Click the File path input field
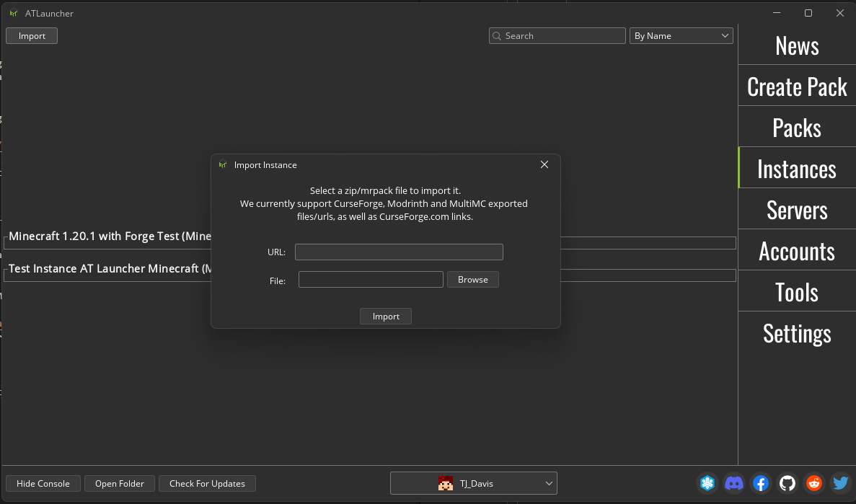Screen dimensions: 856x504 click(371, 280)
